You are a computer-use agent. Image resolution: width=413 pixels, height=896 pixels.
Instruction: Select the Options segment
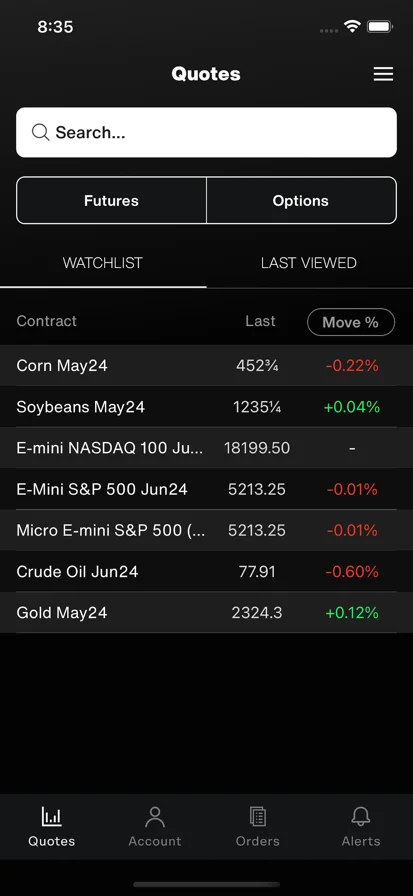point(301,201)
